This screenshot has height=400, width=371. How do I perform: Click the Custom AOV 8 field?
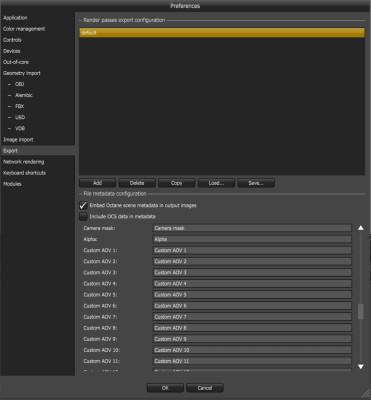pyautogui.click(x=252, y=328)
